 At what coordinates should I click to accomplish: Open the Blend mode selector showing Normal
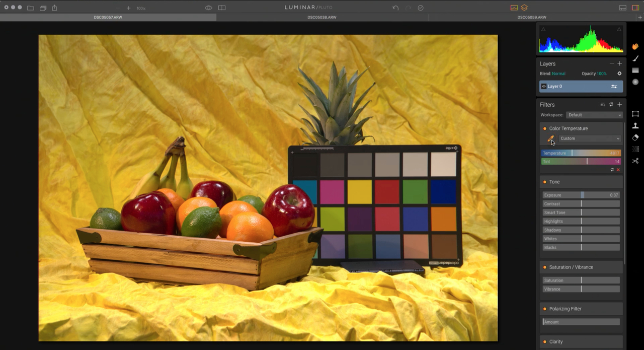(558, 74)
